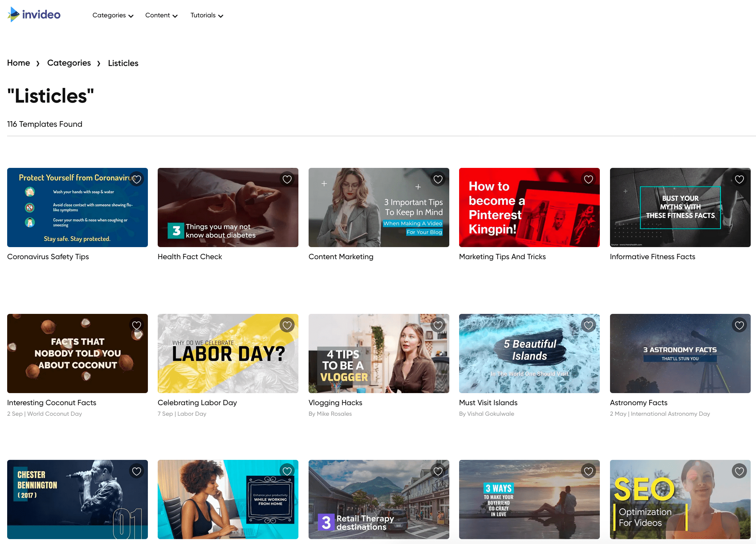Expand the Tutorials dropdown
The width and height of the screenshot is (756, 544).
click(207, 15)
